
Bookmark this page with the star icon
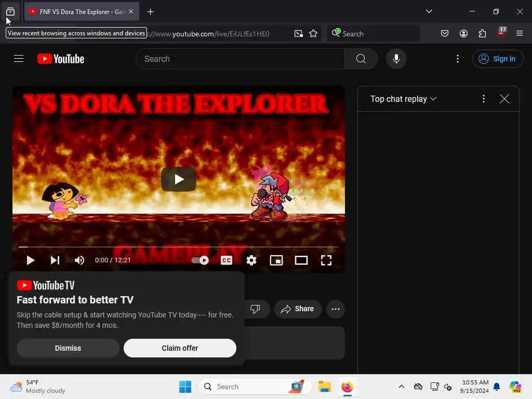point(313,34)
